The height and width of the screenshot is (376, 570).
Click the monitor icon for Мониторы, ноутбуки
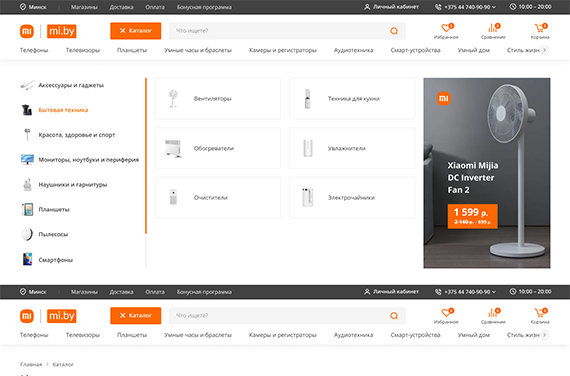[x=27, y=159]
